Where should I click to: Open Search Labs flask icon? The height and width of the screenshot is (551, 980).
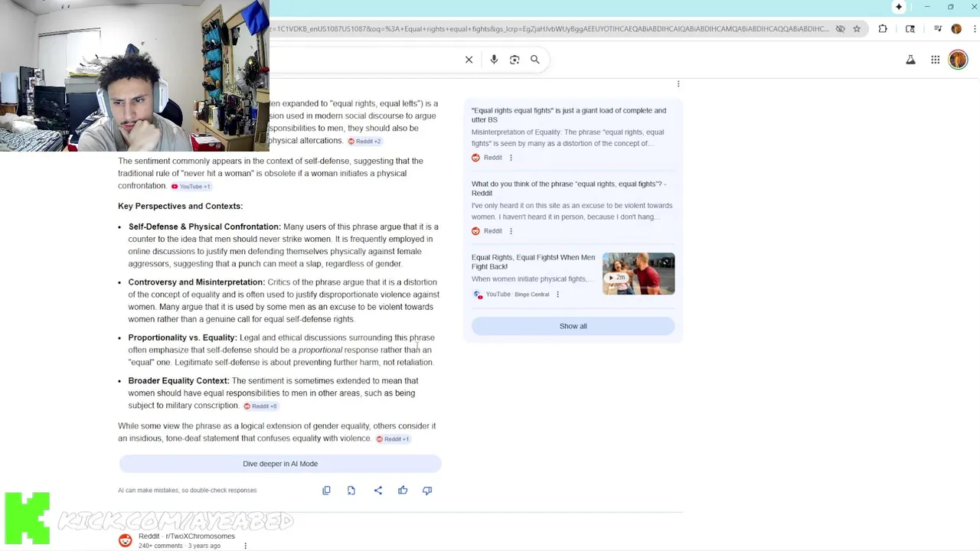pos(911,60)
